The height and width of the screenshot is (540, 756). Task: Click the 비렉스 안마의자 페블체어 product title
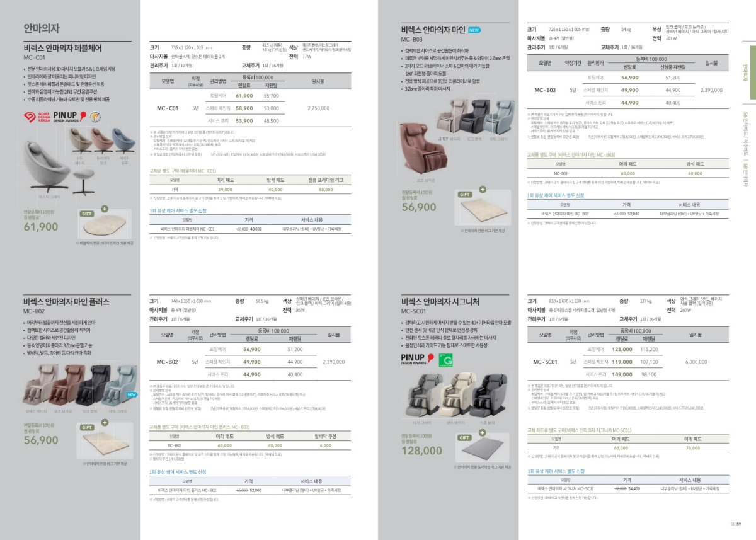[x=62, y=48]
